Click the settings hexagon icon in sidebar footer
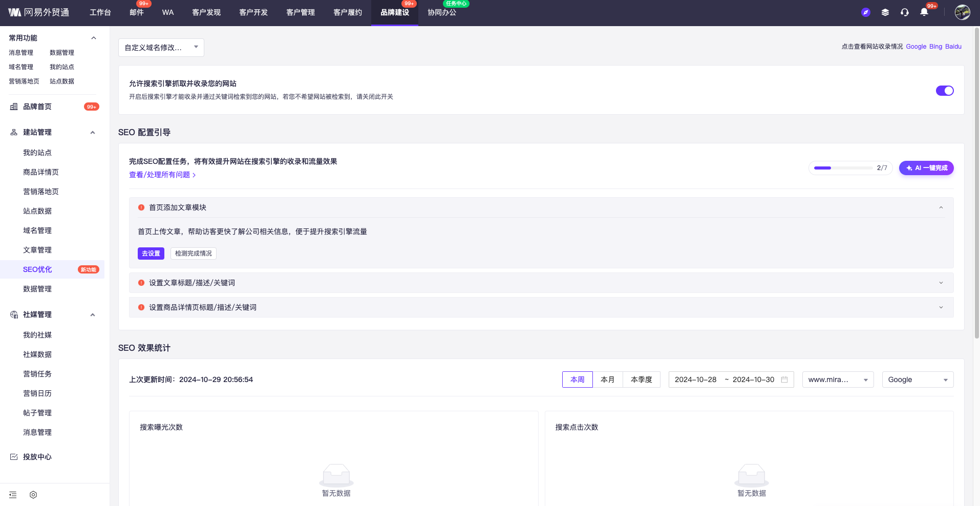This screenshot has width=980, height=506. pyautogui.click(x=33, y=495)
